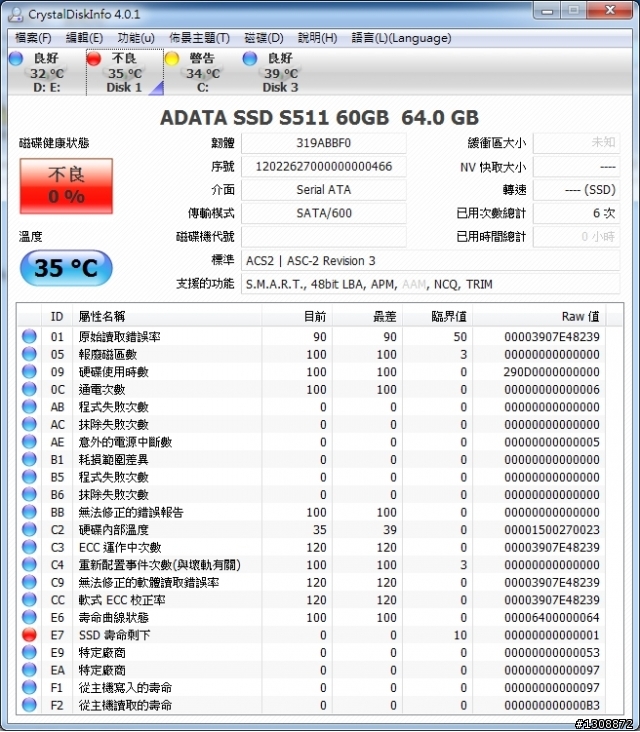Click status orb for attribute AB
640x732 pixels.
tap(29, 407)
